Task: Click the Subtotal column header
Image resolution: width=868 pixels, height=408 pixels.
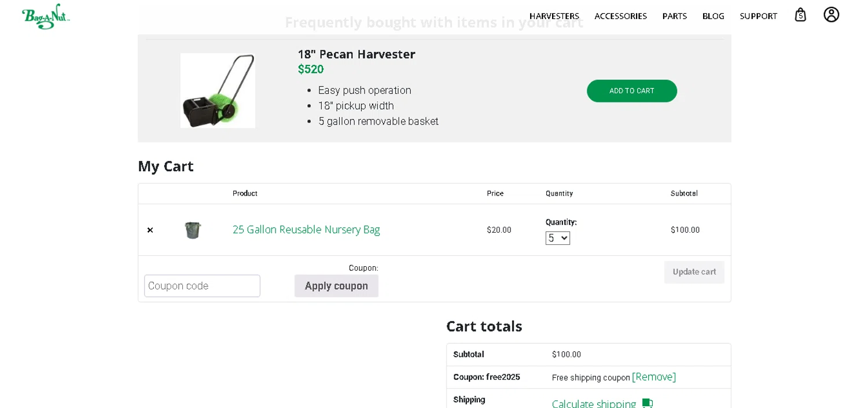Action: click(x=684, y=193)
